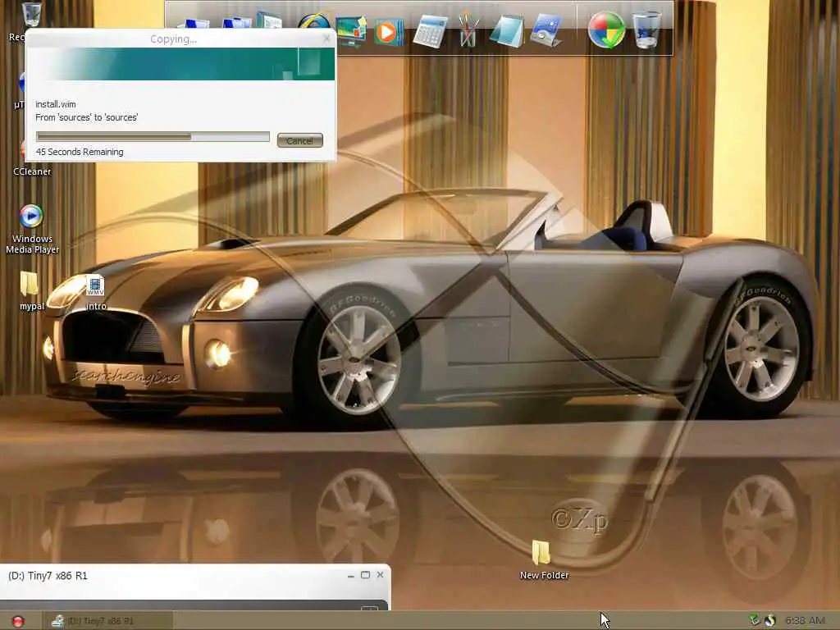The image size is (840, 630).
Task: Open the blue desktop calendar gadget dock icon
Action: pyautogui.click(x=546, y=31)
